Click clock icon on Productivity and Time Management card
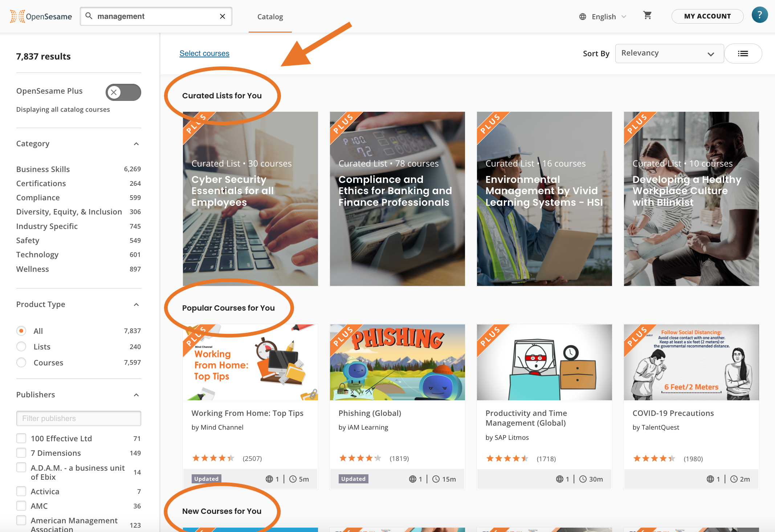Screen dimensions: 775x532 pyautogui.click(x=583, y=479)
